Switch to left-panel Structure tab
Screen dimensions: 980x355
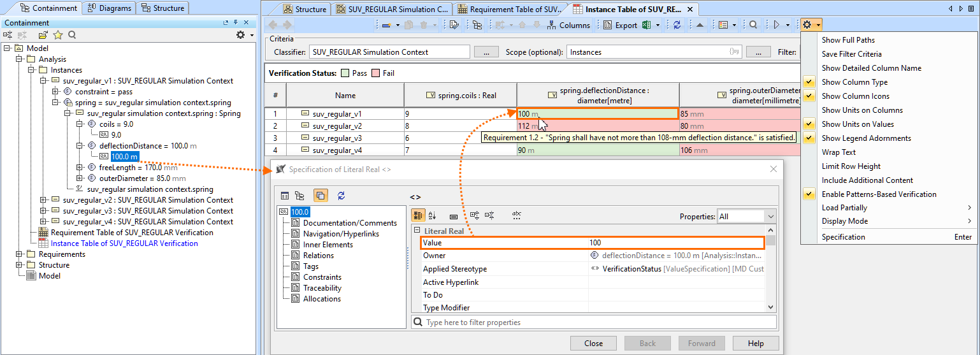[162, 8]
